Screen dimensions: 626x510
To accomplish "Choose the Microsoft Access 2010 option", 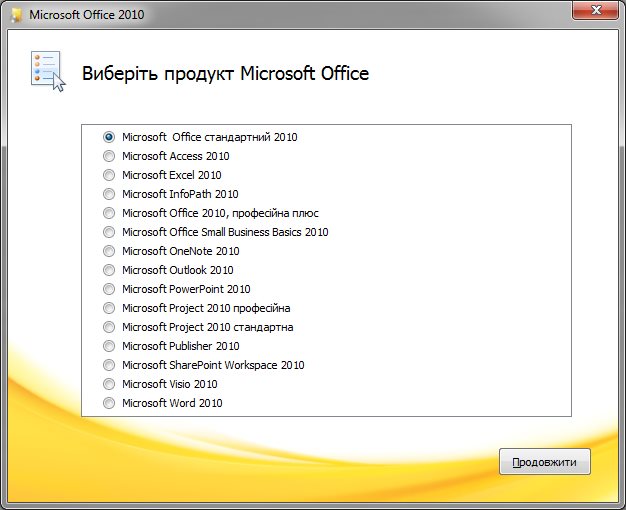I will point(109,156).
